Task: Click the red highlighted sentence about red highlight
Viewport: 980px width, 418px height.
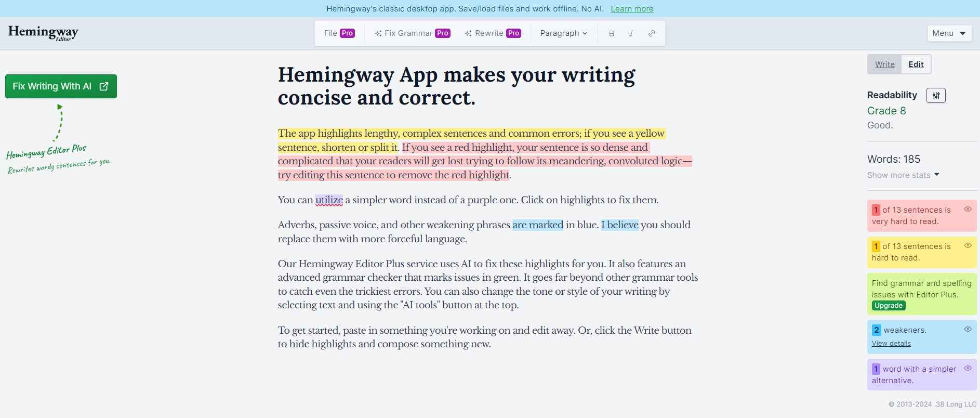Action: tap(485, 161)
